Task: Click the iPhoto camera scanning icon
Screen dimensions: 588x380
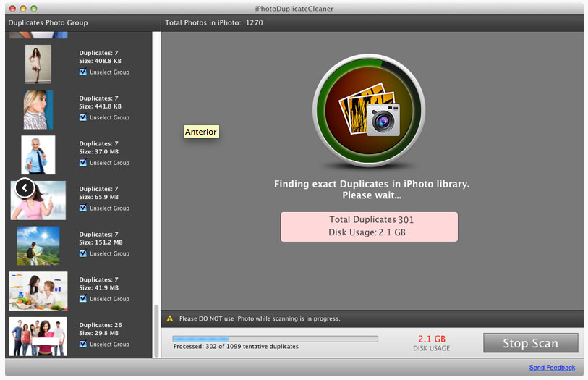Action: (369, 110)
